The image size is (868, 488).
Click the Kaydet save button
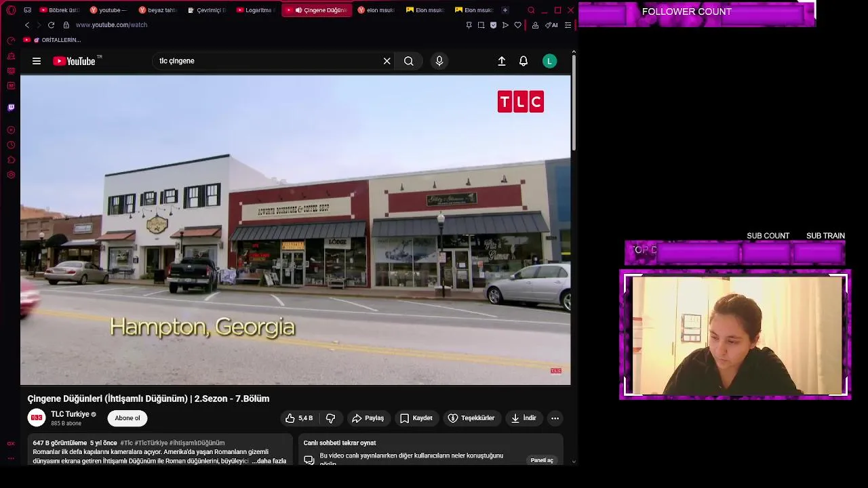point(416,418)
